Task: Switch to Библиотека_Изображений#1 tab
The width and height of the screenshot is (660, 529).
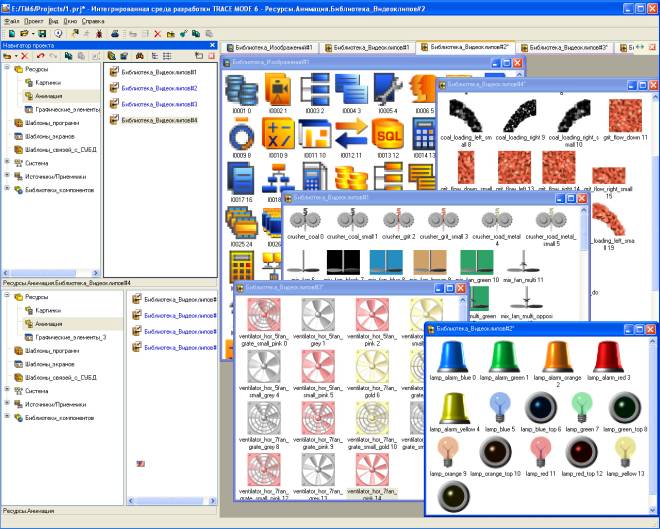Action: 272,47
